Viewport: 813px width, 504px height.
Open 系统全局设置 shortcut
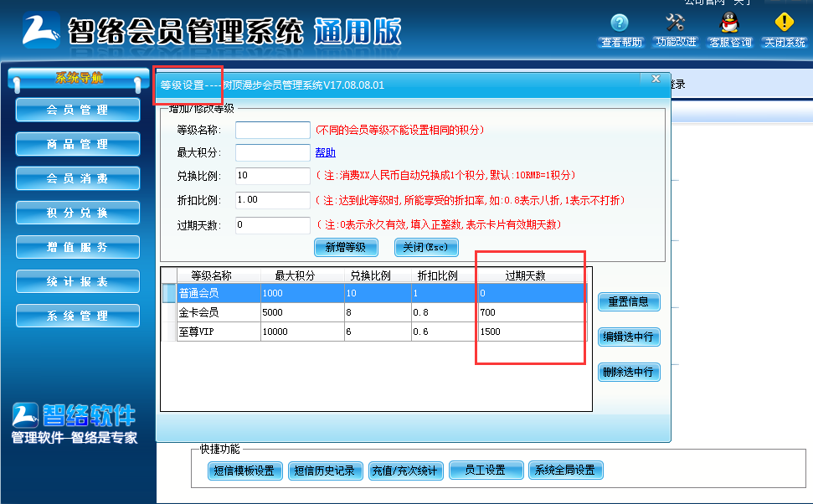coord(566,471)
